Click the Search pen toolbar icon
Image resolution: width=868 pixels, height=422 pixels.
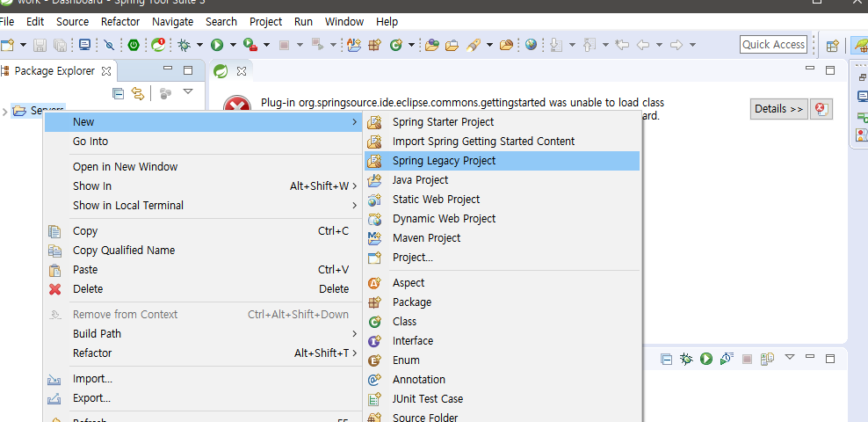[473, 45]
